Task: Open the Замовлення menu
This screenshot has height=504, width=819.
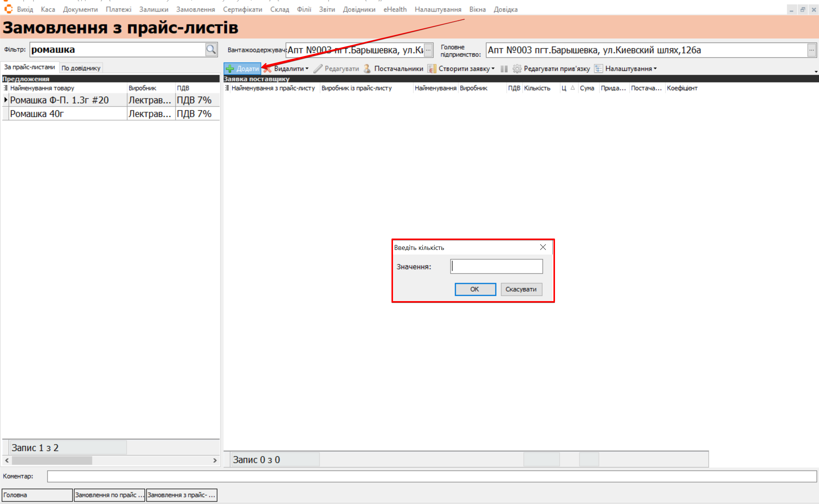Action: [x=195, y=9]
